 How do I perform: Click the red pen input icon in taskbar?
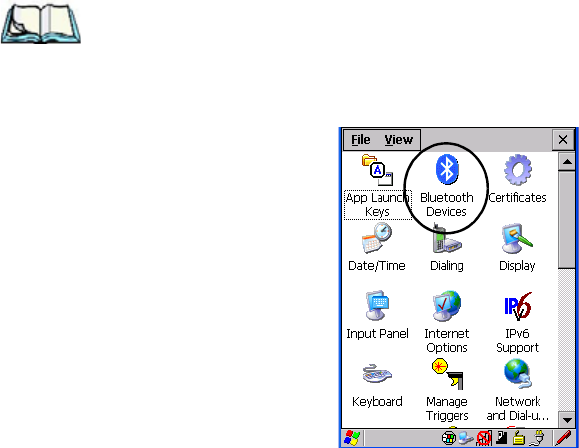tap(563, 438)
